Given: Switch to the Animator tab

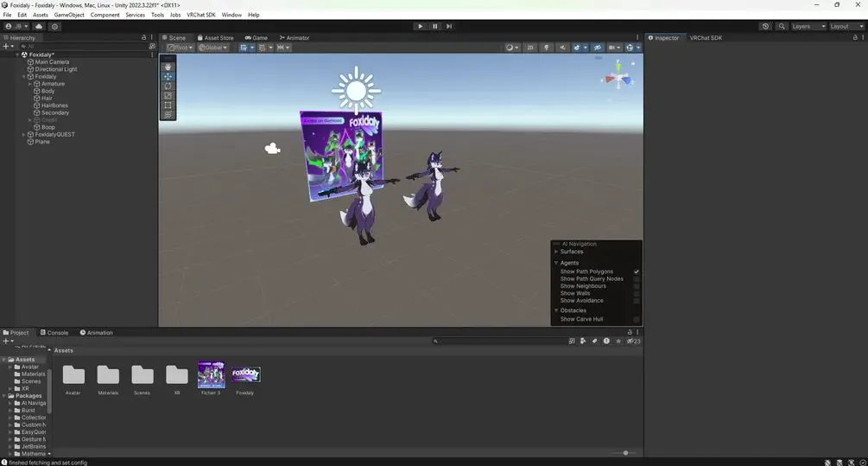Looking at the screenshot, I should pyautogui.click(x=295, y=38).
